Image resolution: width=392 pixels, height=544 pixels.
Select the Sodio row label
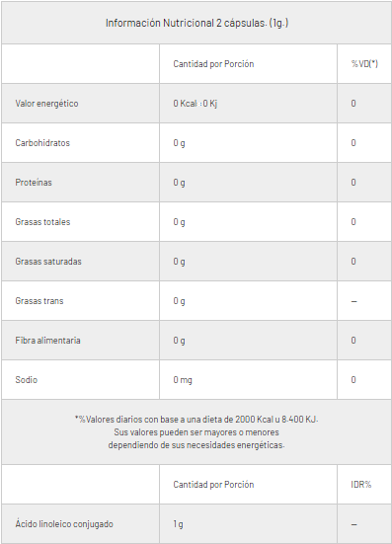[26, 380]
